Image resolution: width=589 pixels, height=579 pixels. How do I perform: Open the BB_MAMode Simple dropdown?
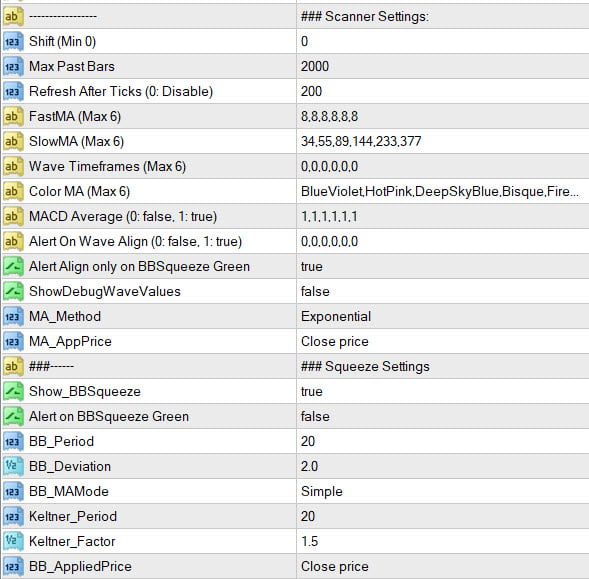pos(443,491)
